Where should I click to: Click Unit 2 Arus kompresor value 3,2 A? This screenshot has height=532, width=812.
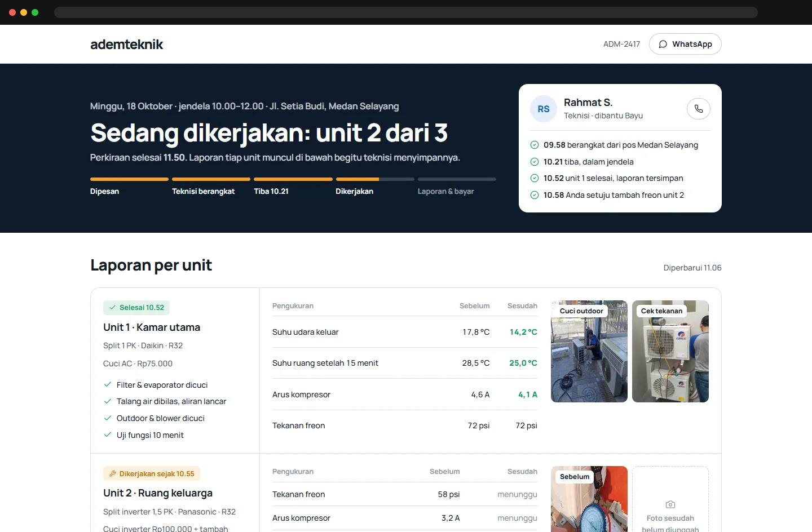pos(451,518)
